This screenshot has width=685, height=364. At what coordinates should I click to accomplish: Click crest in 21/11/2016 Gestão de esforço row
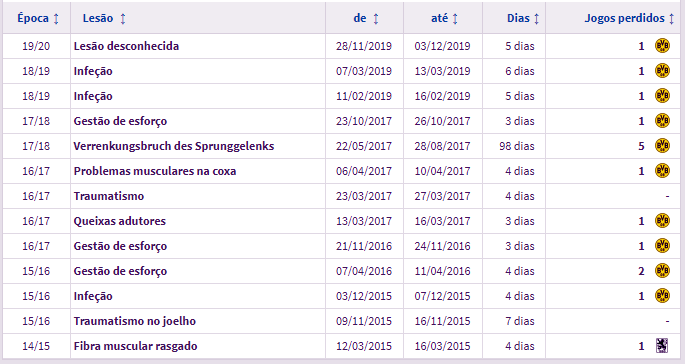pos(662,246)
